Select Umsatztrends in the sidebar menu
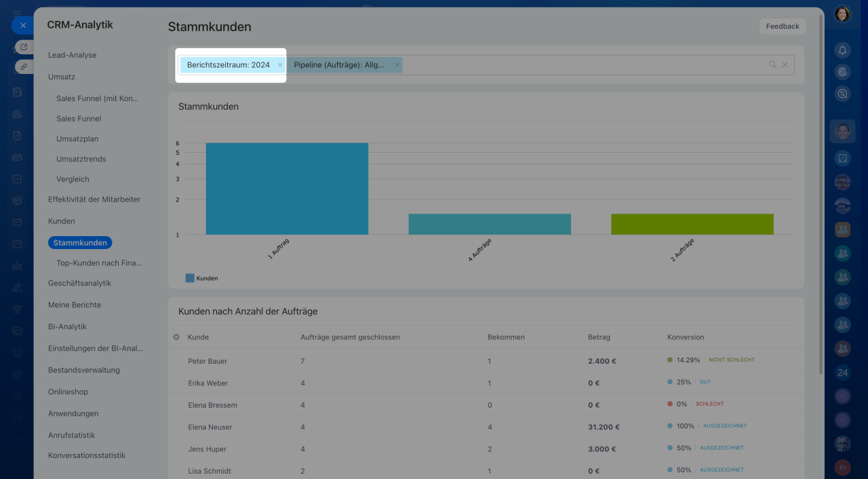 [81, 159]
